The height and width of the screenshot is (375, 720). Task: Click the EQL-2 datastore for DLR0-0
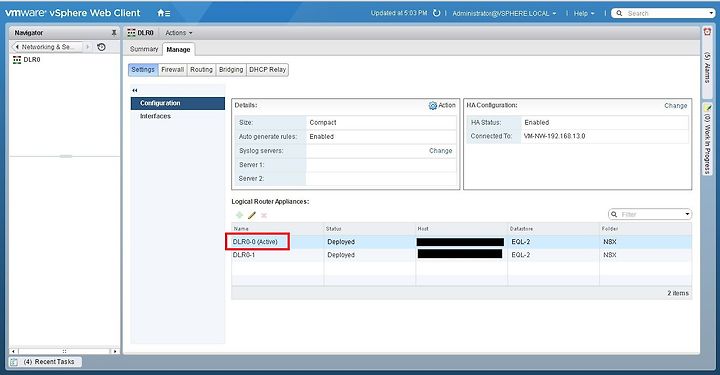tap(521, 242)
